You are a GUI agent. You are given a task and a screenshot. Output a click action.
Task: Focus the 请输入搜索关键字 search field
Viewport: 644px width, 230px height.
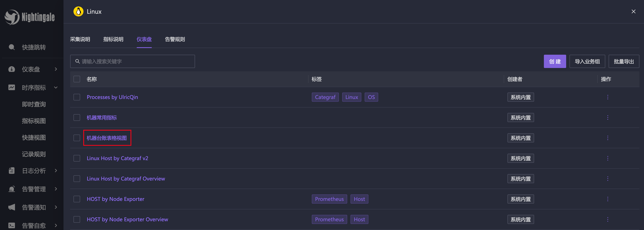tap(133, 61)
